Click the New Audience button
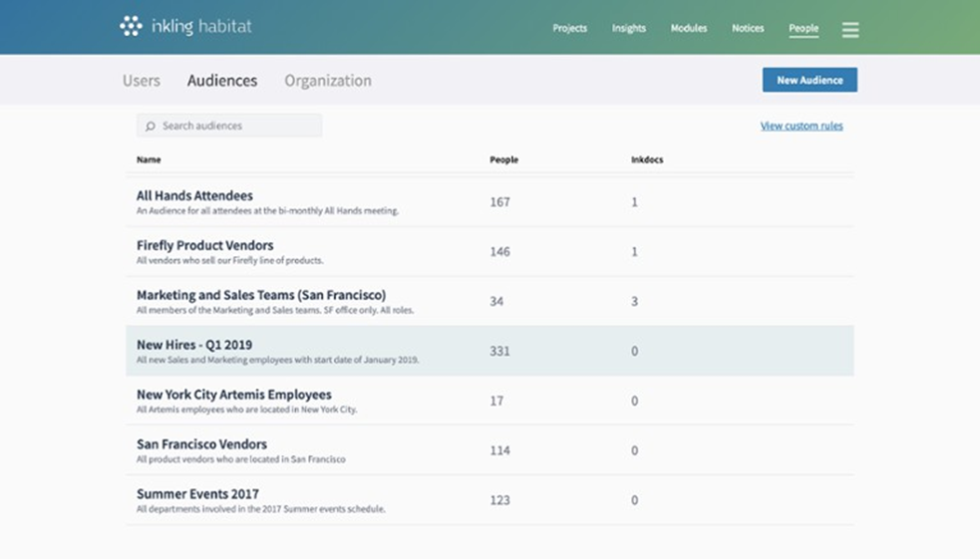This screenshot has height=559, width=980. [x=810, y=80]
